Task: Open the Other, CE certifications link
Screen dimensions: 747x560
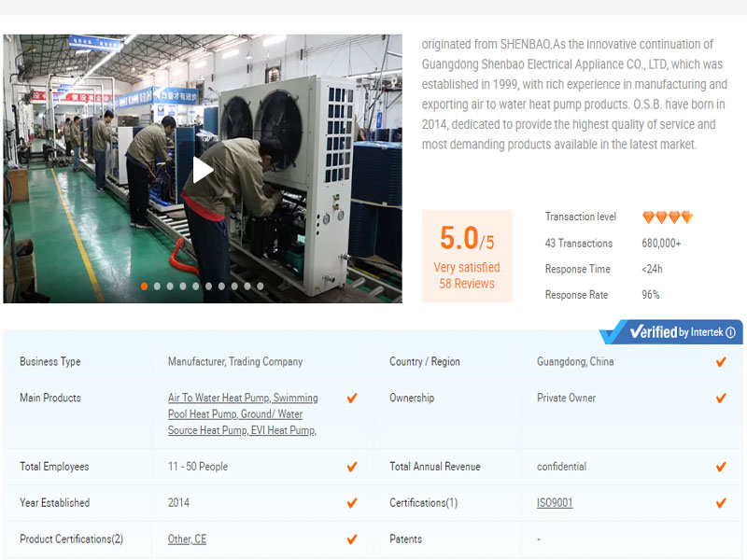Action: [186, 539]
